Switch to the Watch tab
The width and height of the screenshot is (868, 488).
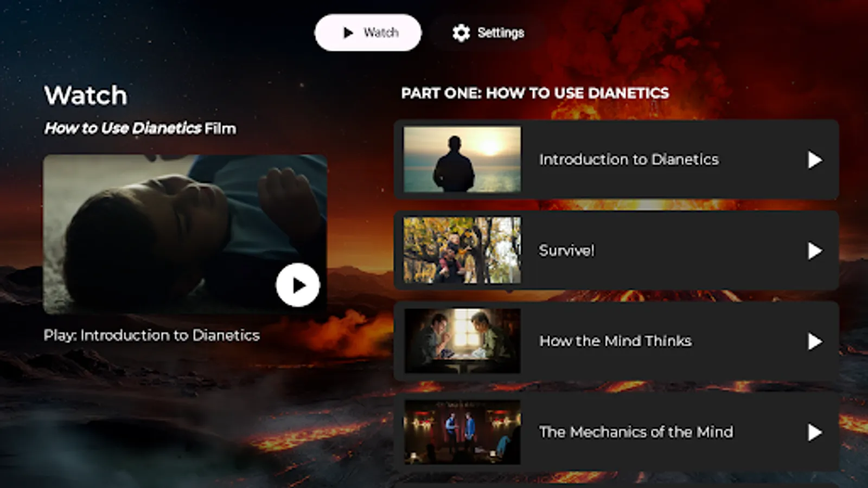coord(368,33)
